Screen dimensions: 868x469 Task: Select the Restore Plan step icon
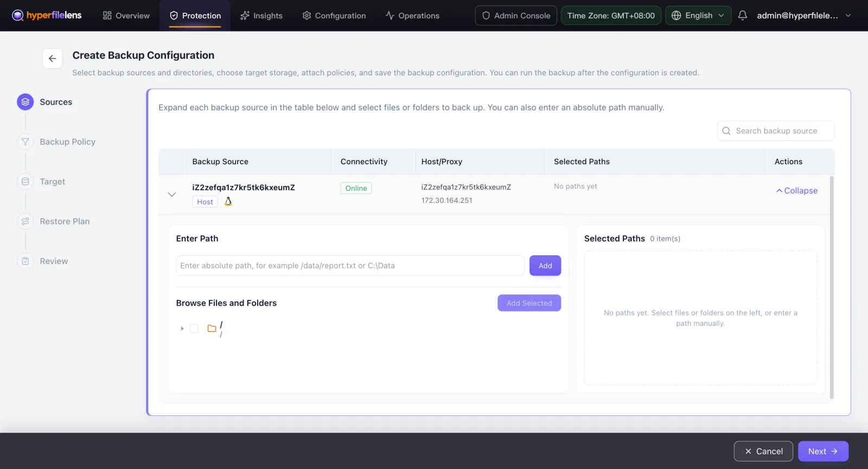25,221
